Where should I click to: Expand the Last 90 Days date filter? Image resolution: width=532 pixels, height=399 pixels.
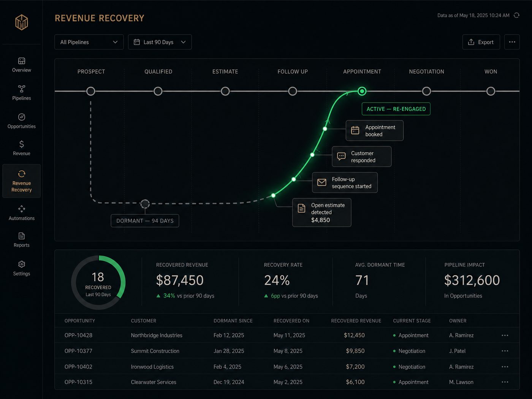[160, 42]
